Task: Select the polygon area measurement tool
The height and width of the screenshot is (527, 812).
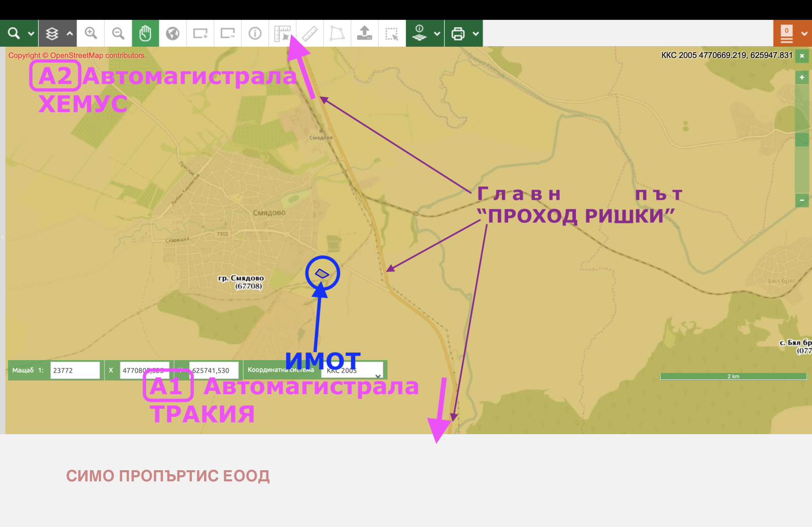Action: tap(337, 33)
